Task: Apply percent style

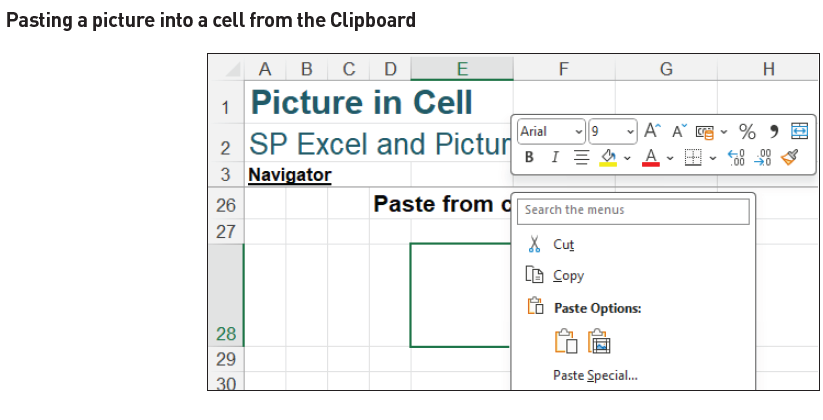Action: [x=747, y=131]
